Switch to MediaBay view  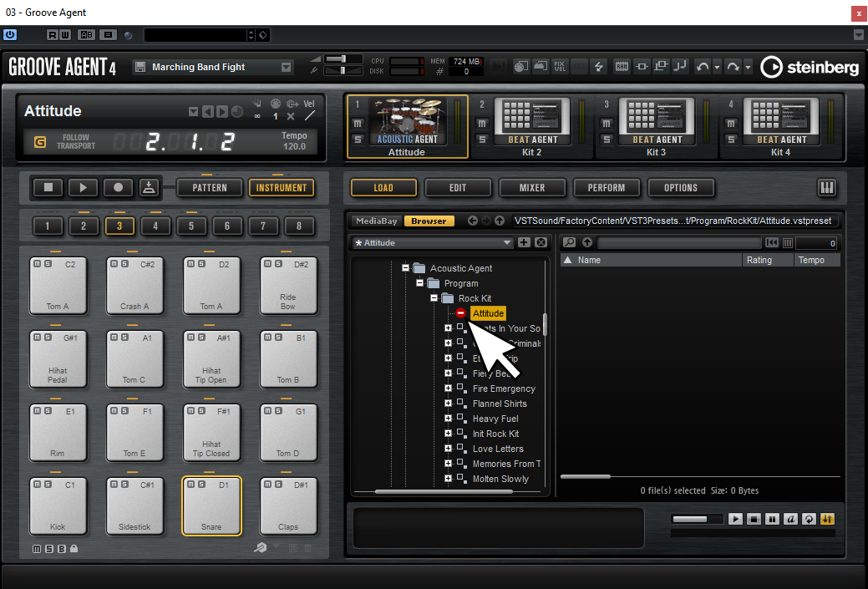(x=377, y=221)
